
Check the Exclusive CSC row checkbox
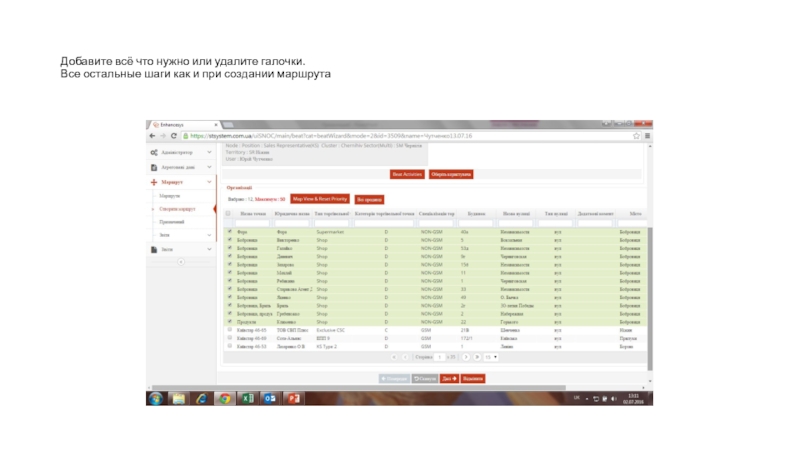231,331
